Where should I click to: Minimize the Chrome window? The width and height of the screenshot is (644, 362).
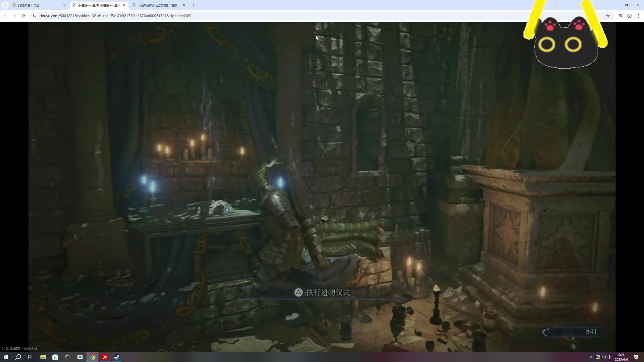[615, 5]
